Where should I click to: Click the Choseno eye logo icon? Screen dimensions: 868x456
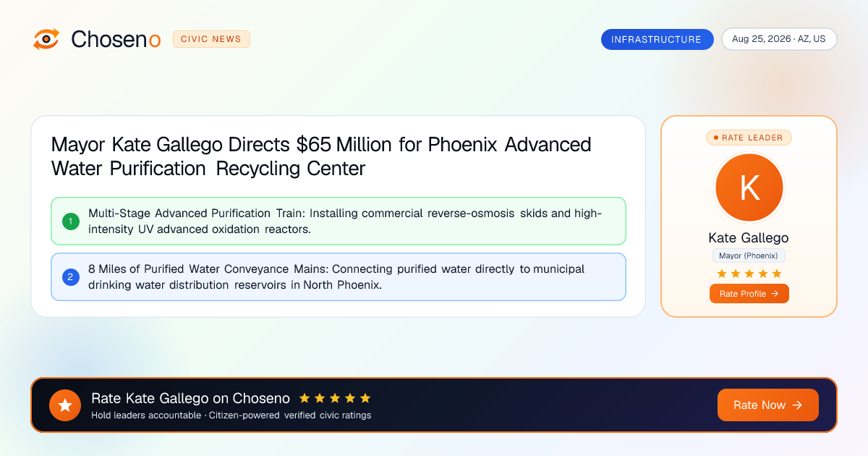tap(46, 39)
